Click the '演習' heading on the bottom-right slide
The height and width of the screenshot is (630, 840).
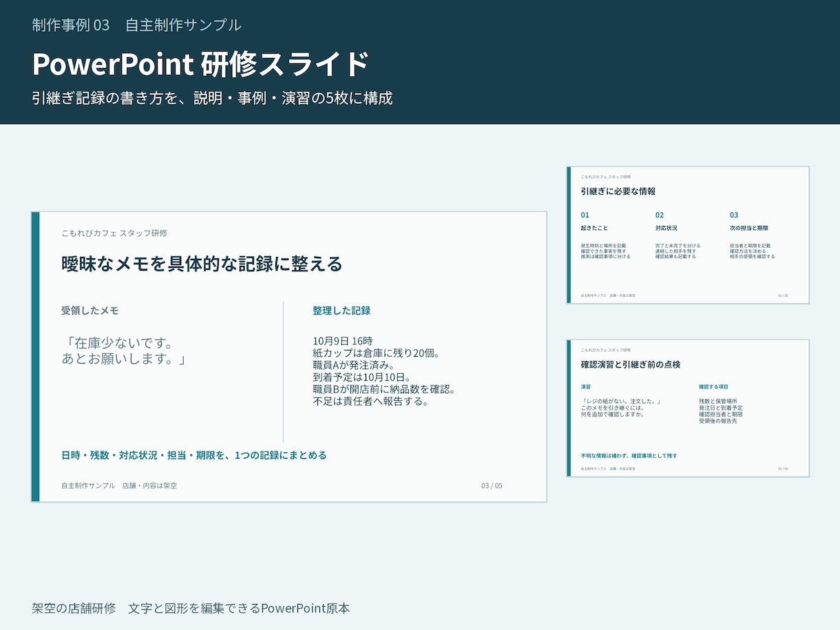click(585, 387)
